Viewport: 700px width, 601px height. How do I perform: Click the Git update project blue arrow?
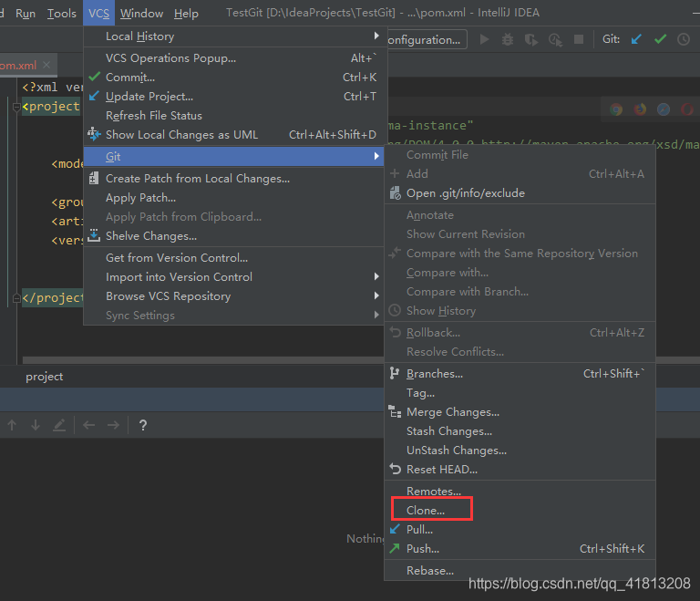(x=636, y=39)
